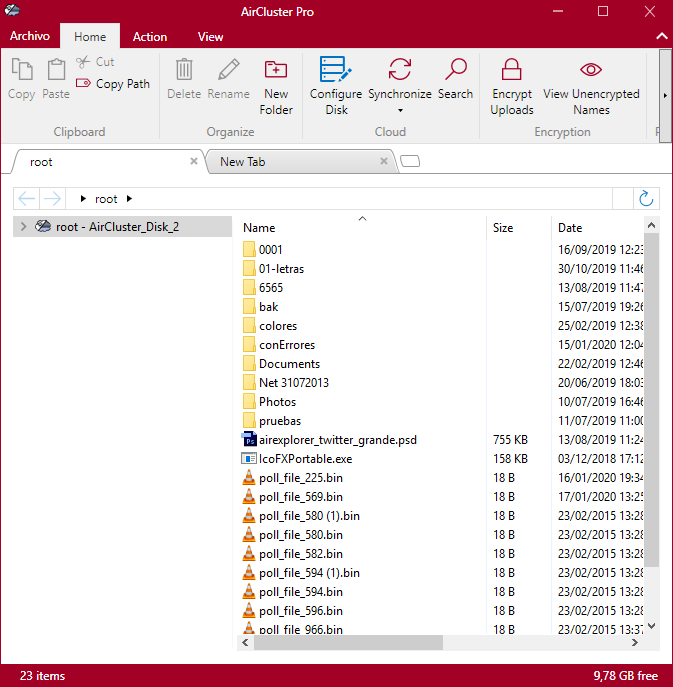Show more ribbon groups with right arrow
This screenshot has height=687, width=673.
pyautogui.click(x=665, y=95)
